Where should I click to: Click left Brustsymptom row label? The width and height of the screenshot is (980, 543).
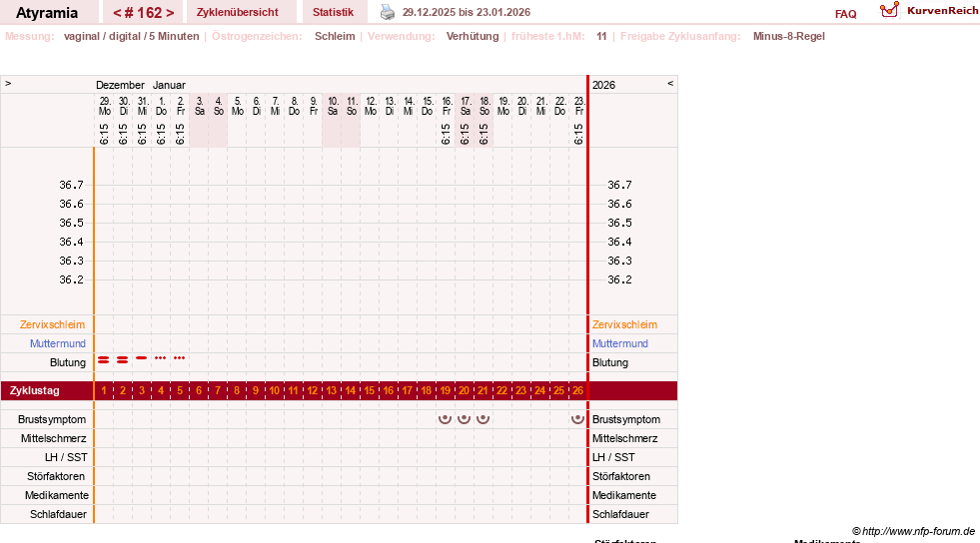tap(52, 419)
